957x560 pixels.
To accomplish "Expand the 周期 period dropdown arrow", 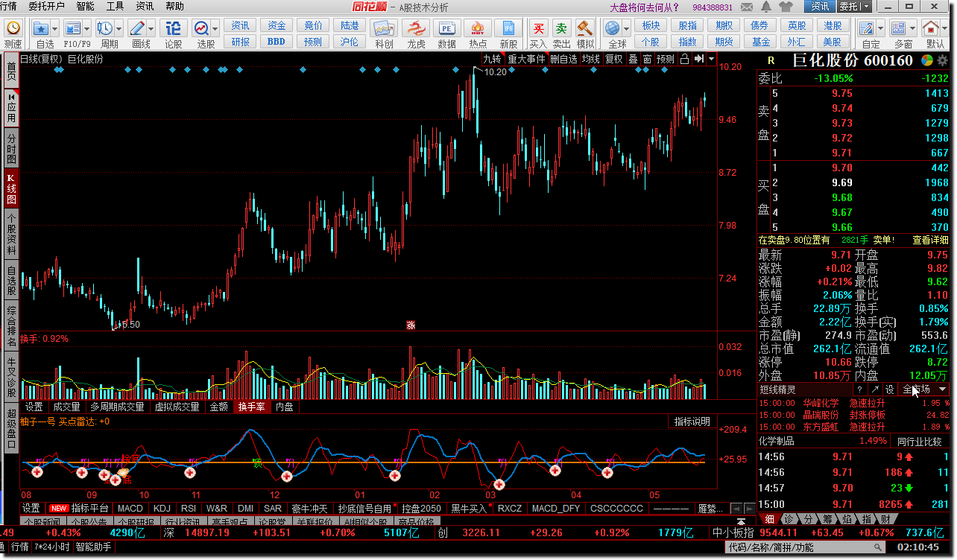I will [119, 28].
